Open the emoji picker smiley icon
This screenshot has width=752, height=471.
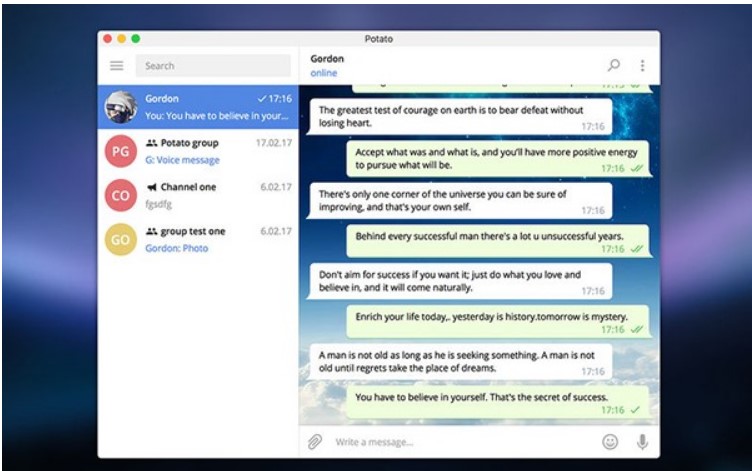[x=610, y=442]
